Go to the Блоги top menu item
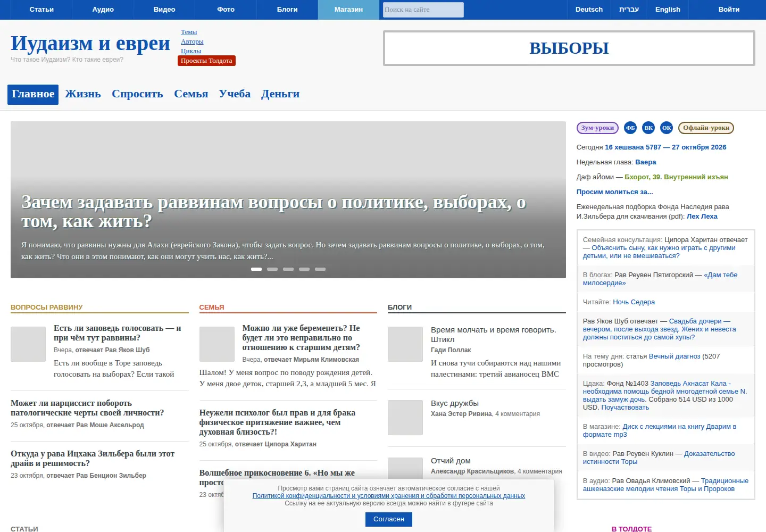The width and height of the screenshot is (766, 532). (x=287, y=10)
